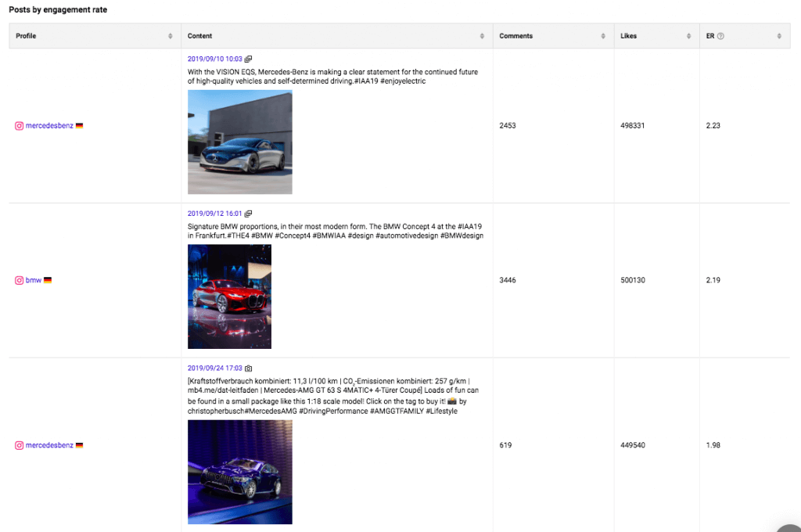801x532 pixels.
Task: Click comments value 3446
Action: click(x=507, y=280)
